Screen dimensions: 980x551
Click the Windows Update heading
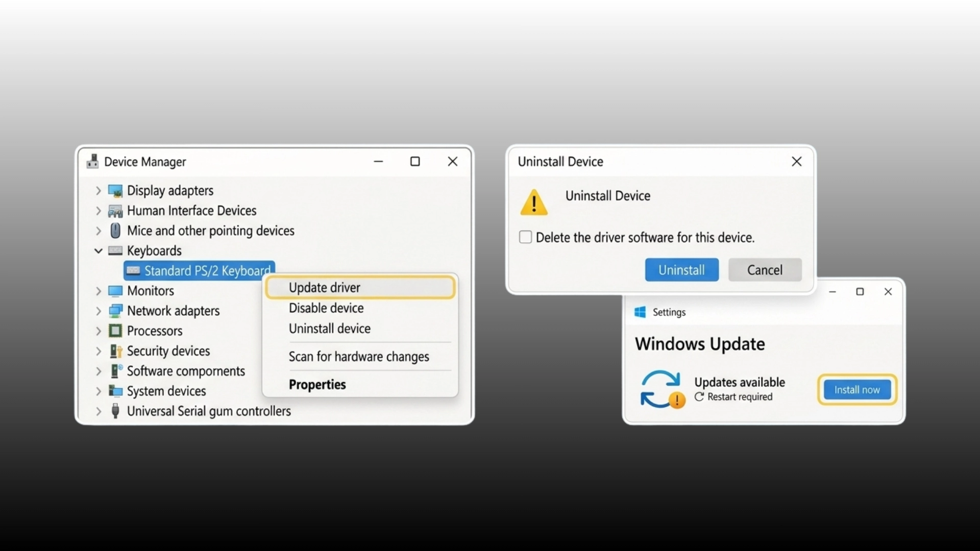pyautogui.click(x=700, y=344)
